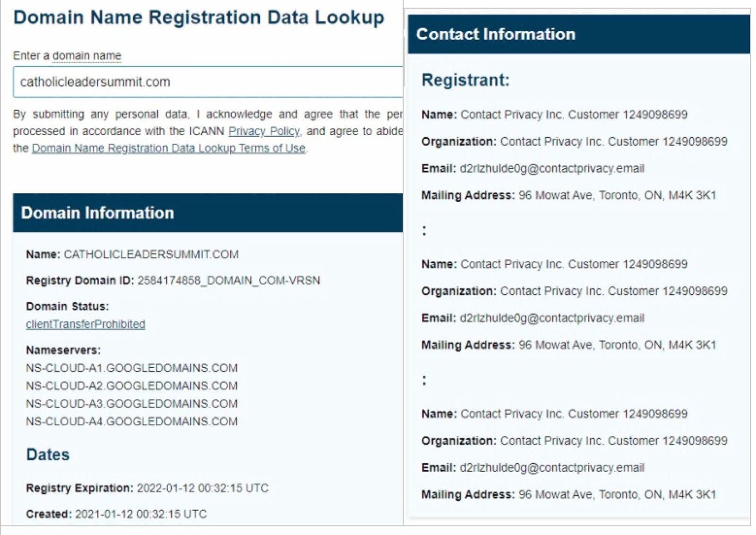Click the Registrant's email address
Screen dimensions: 756x535
tap(552, 168)
